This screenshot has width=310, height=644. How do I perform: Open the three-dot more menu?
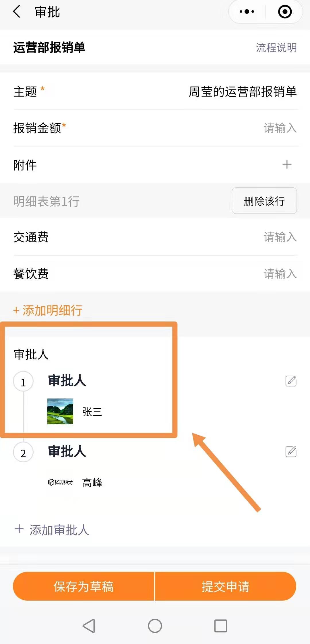[247, 12]
